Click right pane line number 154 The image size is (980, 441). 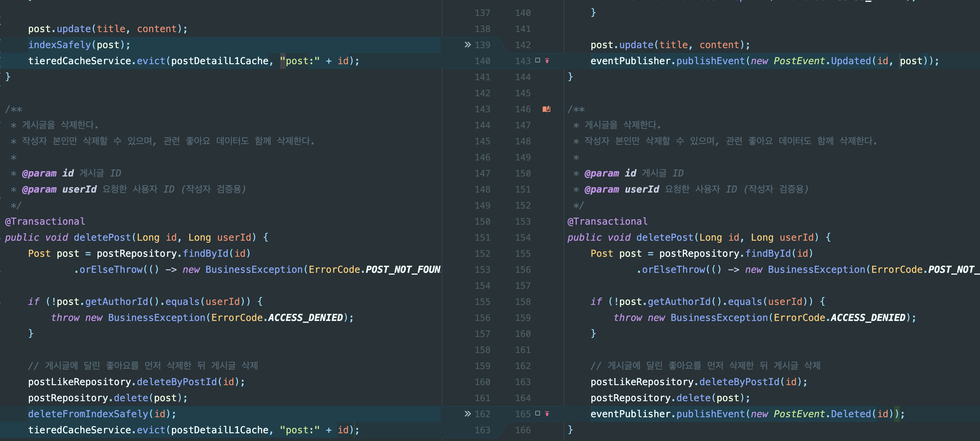(523, 238)
